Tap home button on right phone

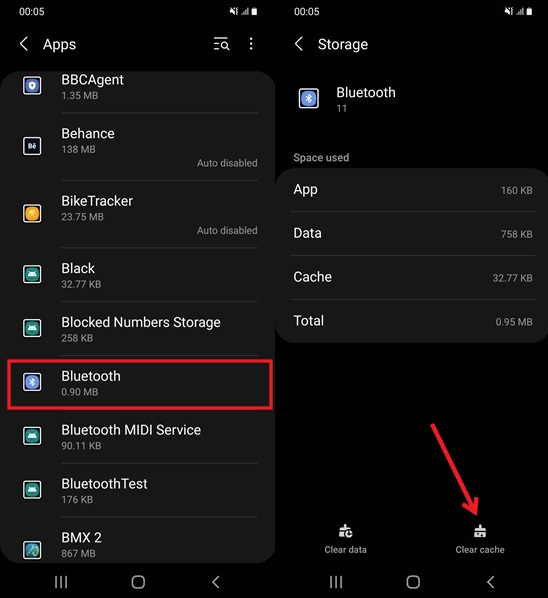[x=413, y=582]
